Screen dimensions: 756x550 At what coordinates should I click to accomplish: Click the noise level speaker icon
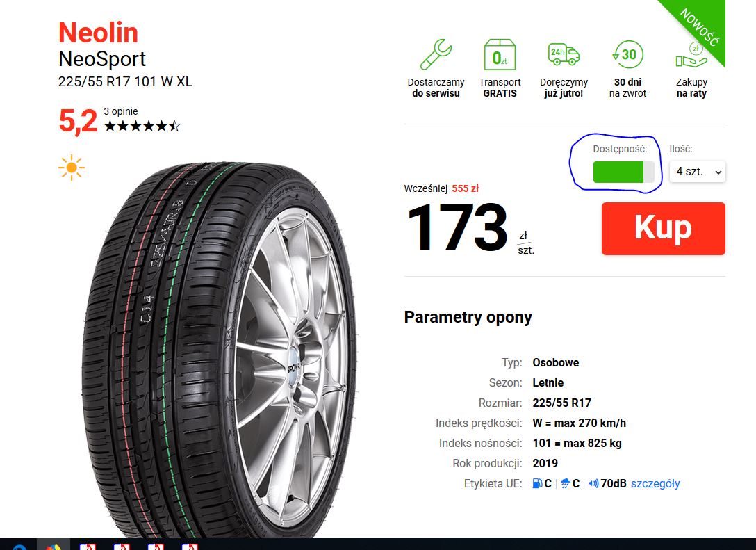(593, 483)
